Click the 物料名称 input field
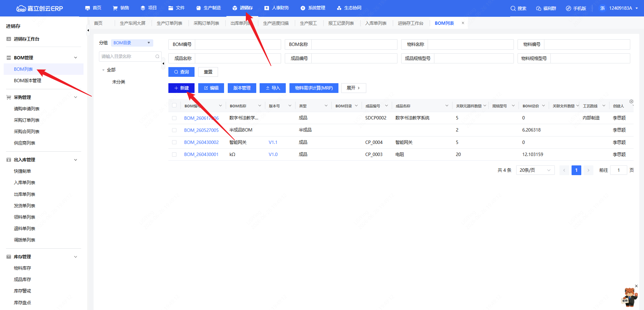644x310 pixels. click(x=471, y=44)
